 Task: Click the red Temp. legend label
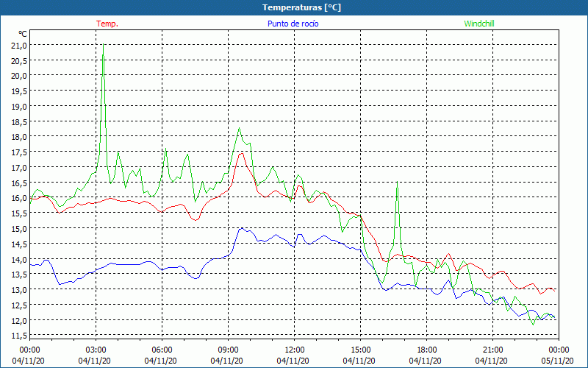107,24
